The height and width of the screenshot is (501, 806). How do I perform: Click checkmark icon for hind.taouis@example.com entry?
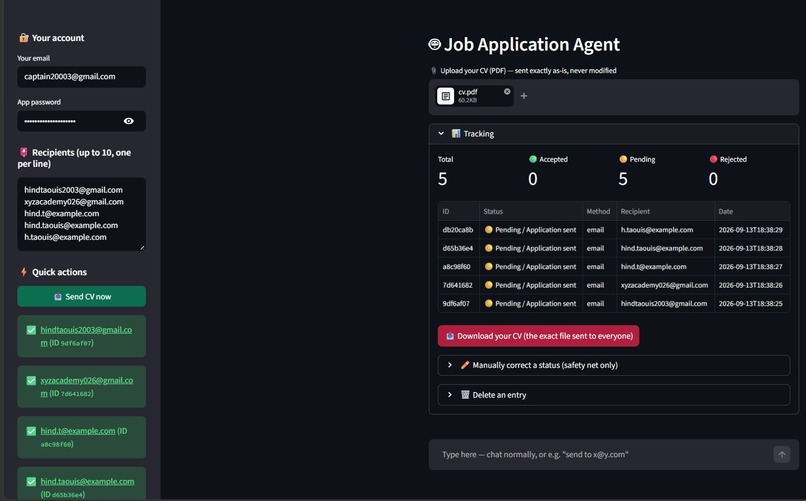[31, 481]
